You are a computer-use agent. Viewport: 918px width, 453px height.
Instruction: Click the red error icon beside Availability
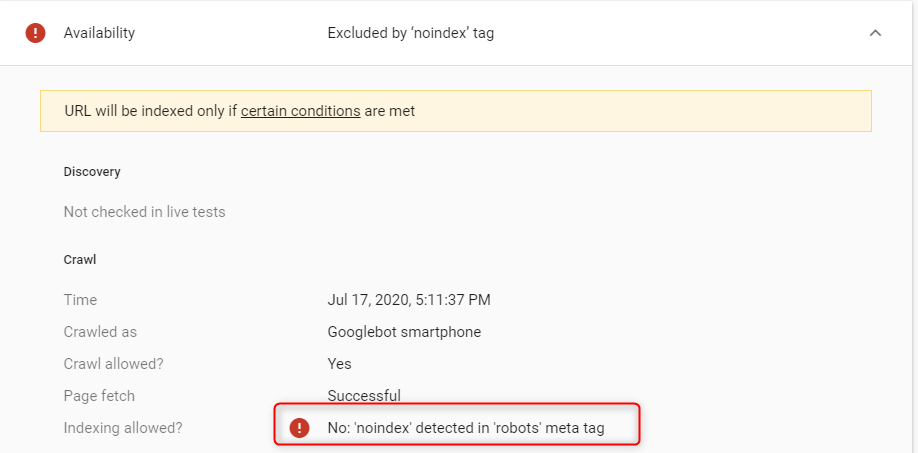click(35, 33)
